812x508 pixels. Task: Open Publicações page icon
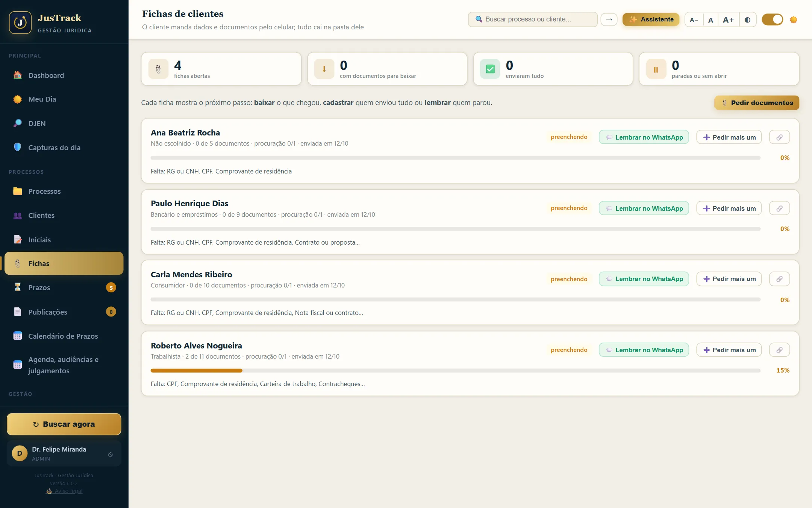(17, 312)
